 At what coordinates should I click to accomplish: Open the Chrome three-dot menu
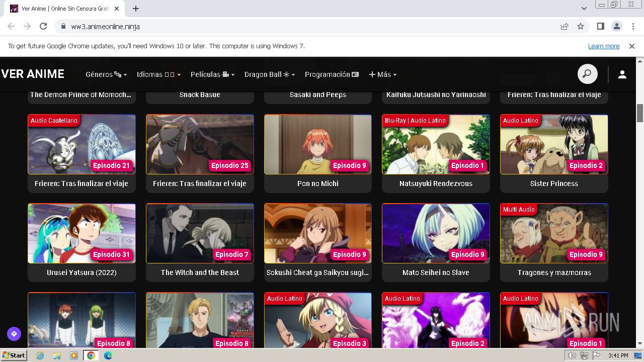click(x=632, y=26)
